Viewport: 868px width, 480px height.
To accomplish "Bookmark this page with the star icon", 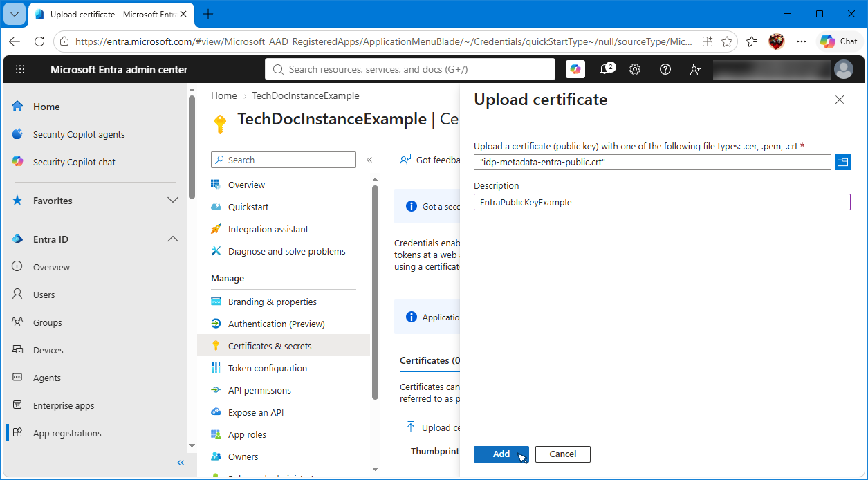I will 727,41.
